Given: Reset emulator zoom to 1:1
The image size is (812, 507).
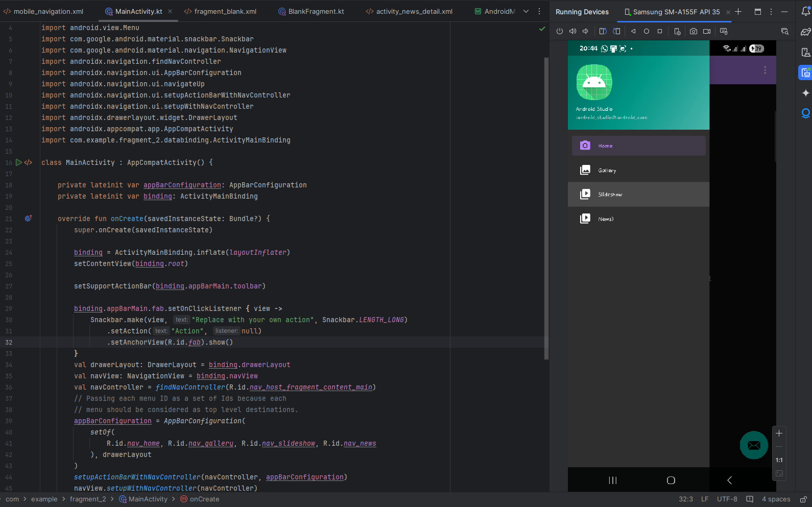Looking at the screenshot, I should tap(779, 460).
